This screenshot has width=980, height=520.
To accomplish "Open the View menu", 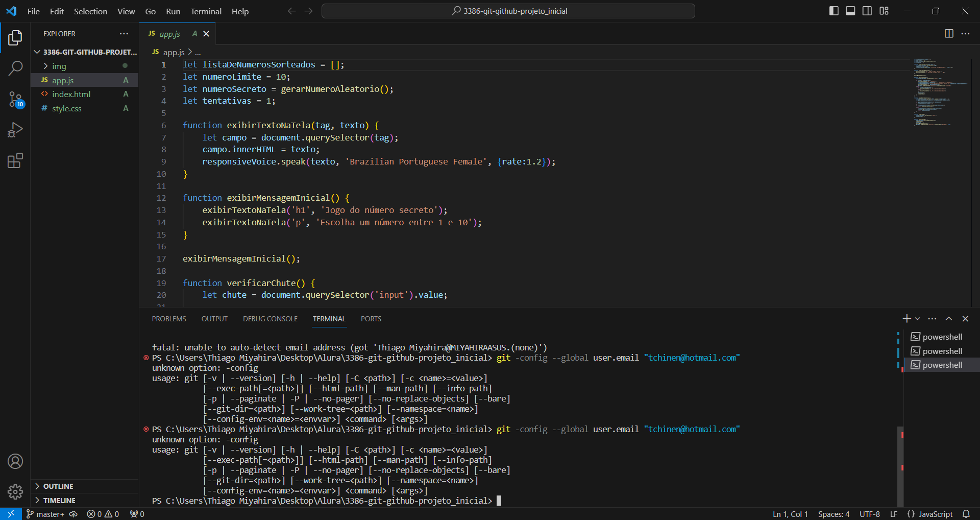I will click(126, 11).
